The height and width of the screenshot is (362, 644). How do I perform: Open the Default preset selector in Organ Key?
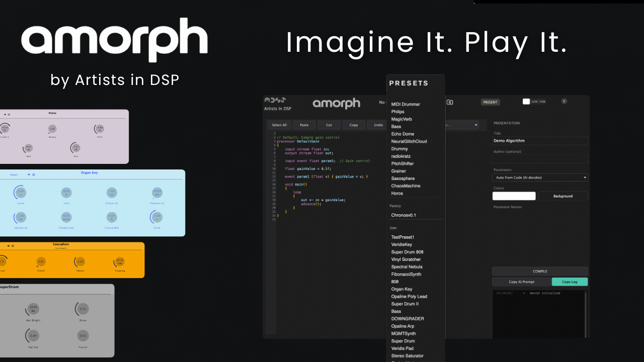pos(14,174)
